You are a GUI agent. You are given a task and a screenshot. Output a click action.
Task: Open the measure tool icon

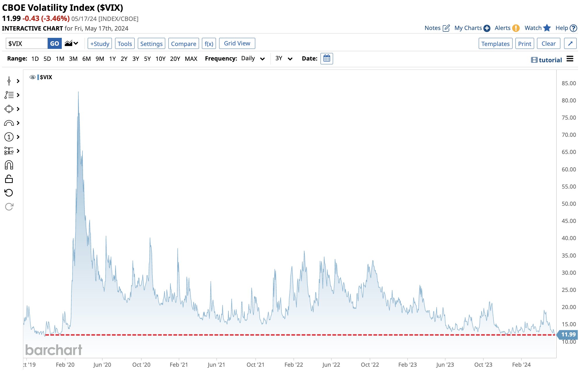tap(9, 151)
